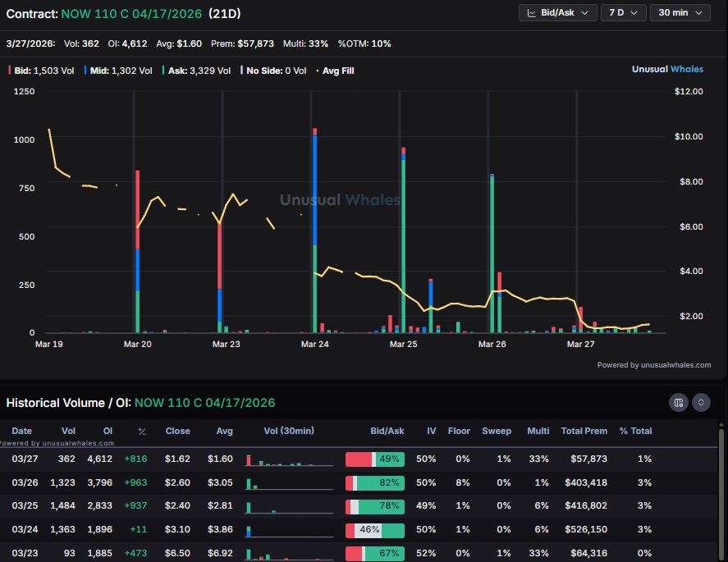The width and height of the screenshot is (728, 562).
Task: Select the 03/23 date cell
Action: tap(25, 553)
